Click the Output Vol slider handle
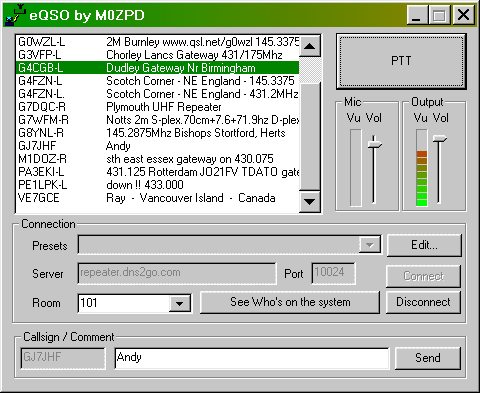The image size is (480, 393). tap(440, 138)
